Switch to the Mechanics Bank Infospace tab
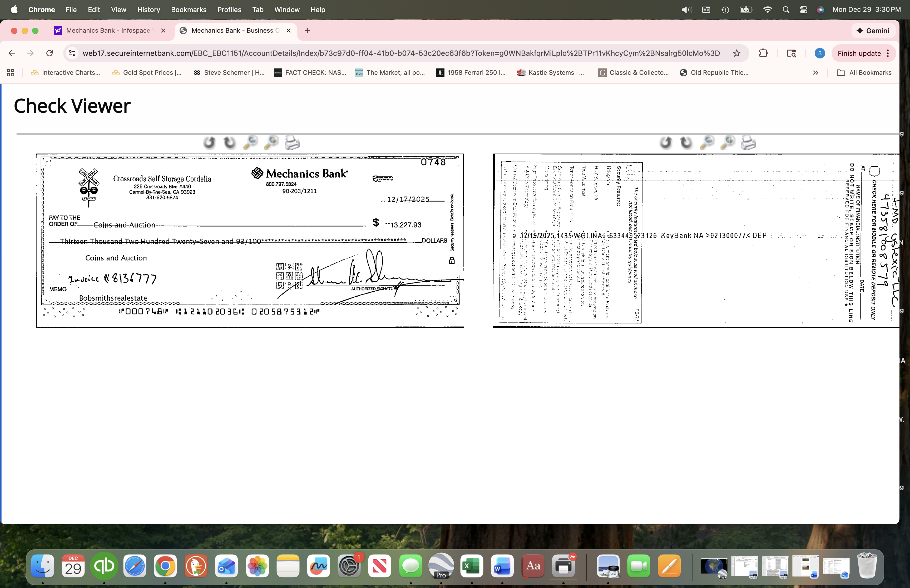The image size is (910, 588). (x=107, y=31)
